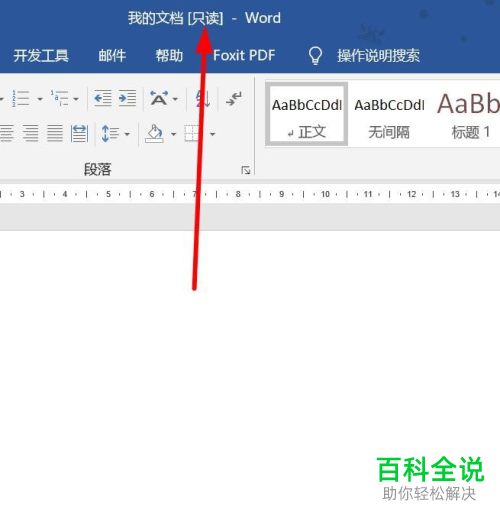
Task: Apply the 无间隔 style
Action: pos(389,114)
